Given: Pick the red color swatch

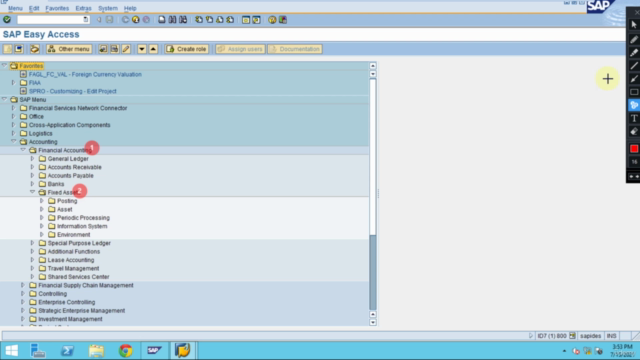Looking at the screenshot, I should pyautogui.click(x=634, y=149).
